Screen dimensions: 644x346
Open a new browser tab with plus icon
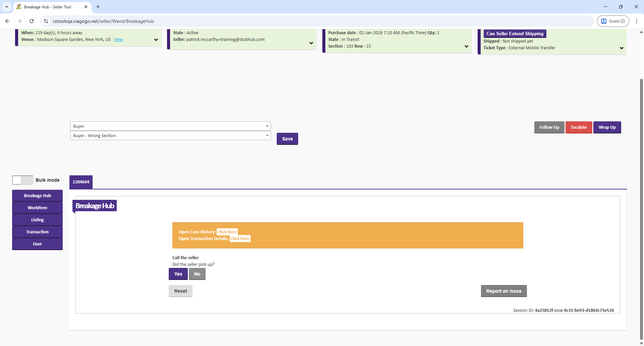tap(98, 7)
